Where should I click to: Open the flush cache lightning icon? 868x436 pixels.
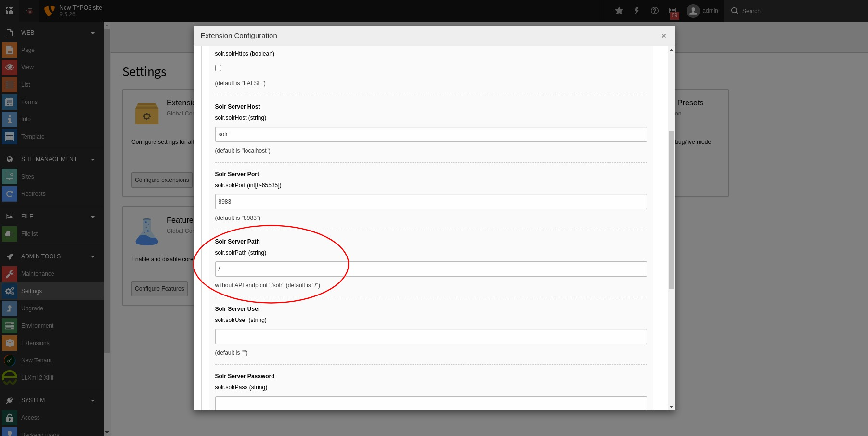[x=636, y=11]
